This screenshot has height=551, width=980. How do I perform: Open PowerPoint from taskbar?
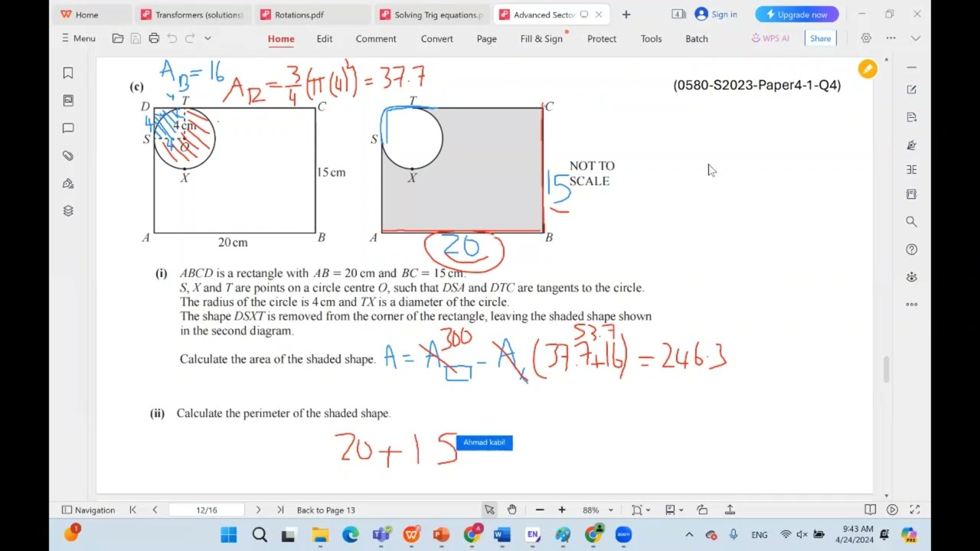(x=441, y=535)
